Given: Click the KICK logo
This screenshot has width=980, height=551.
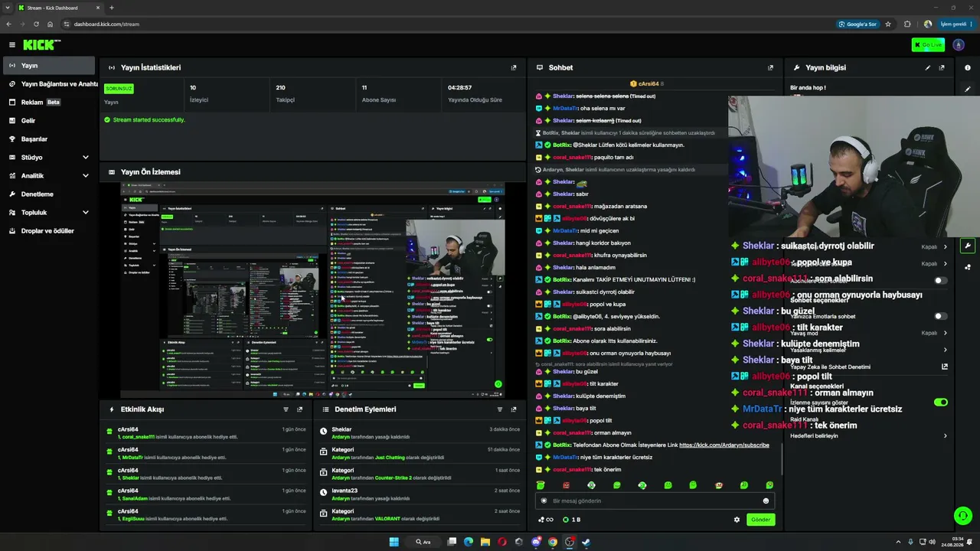Looking at the screenshot, I should [41, 45].
